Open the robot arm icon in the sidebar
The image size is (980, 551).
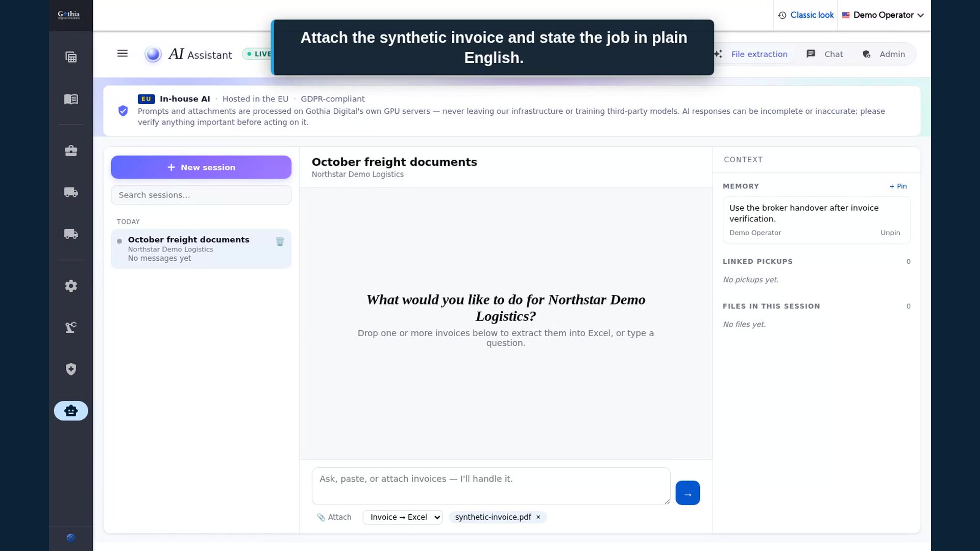tap(71, 328)
